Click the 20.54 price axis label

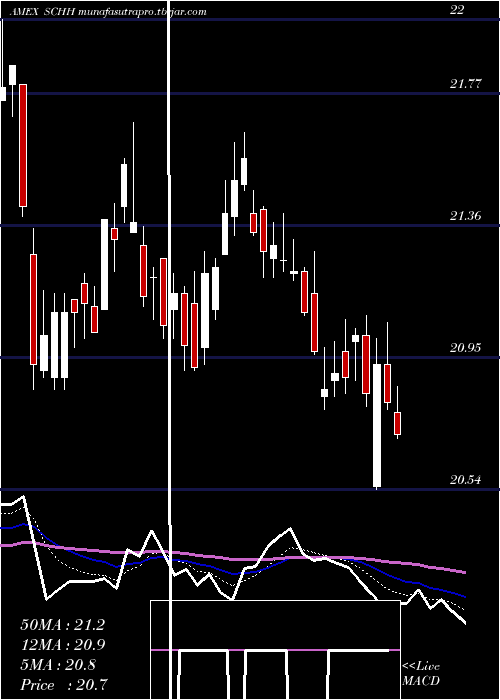tap(466, 480)
